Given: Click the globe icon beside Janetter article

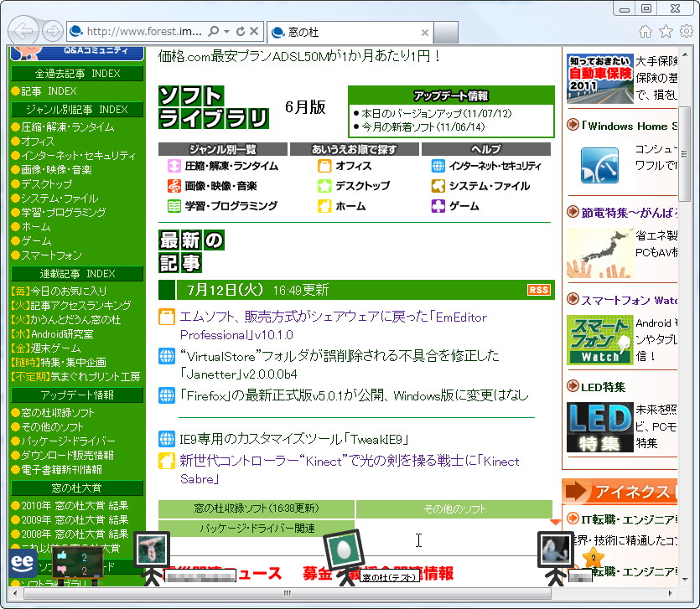Looking at the screenshot, I should tap(167, 356).
